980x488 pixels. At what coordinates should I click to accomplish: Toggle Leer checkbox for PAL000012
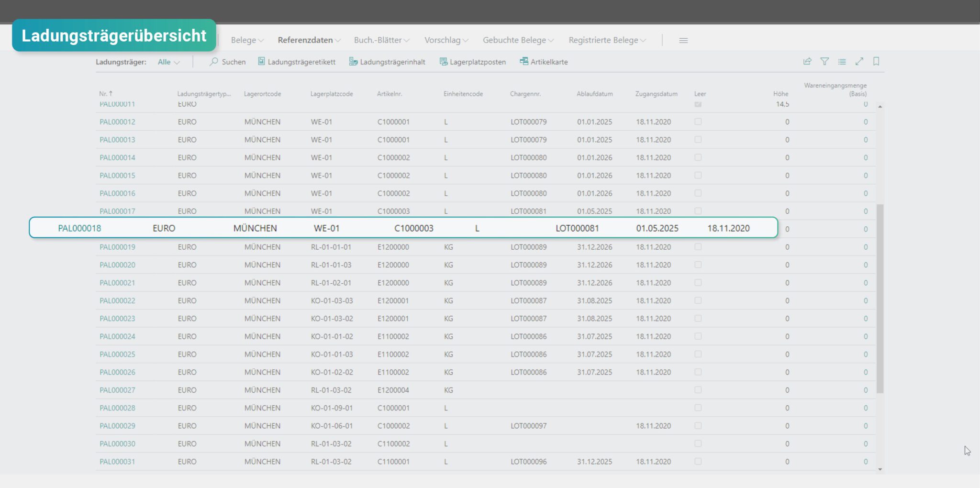tap(698, 122)
